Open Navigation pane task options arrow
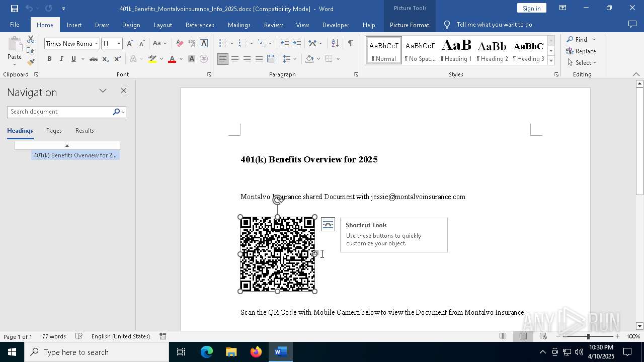The height and width of the screenshot is (362, 644). click(x=103, y=91)
